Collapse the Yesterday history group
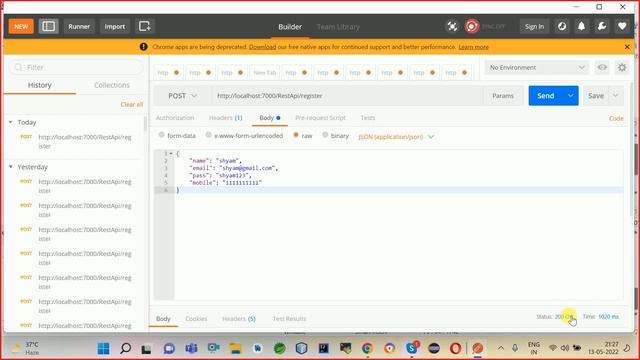Screen dimensions: 640x360 coord(11,167)
